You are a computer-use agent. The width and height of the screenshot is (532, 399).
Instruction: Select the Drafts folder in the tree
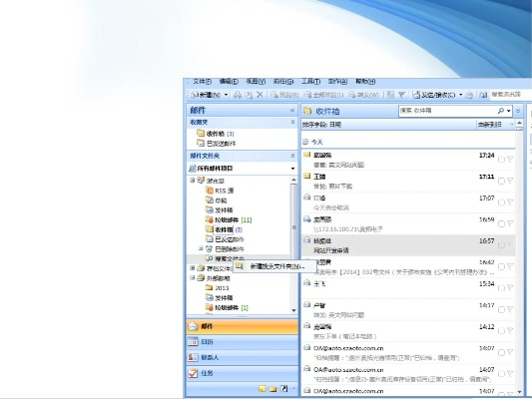point(217,200)
